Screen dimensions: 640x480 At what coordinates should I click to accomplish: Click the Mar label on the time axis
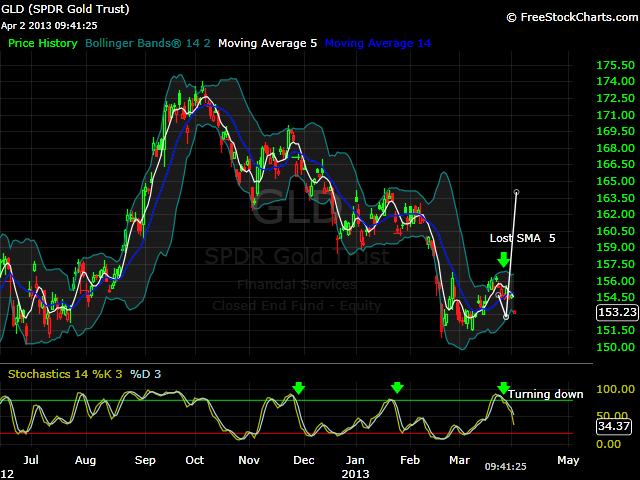pos(460,460)
